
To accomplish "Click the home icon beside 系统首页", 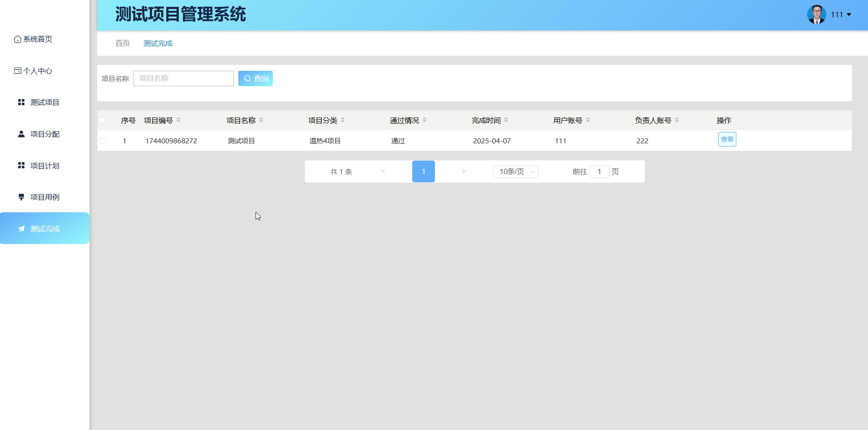I will point(17,39).
